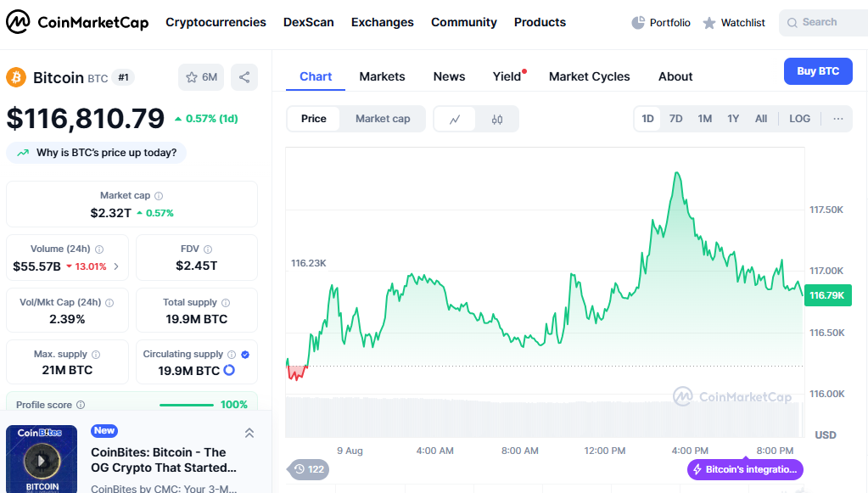Click 'Why is BTC's price up today?'
Image resolution: width=868 pixels, height=493 pixels.
[97, 153]
